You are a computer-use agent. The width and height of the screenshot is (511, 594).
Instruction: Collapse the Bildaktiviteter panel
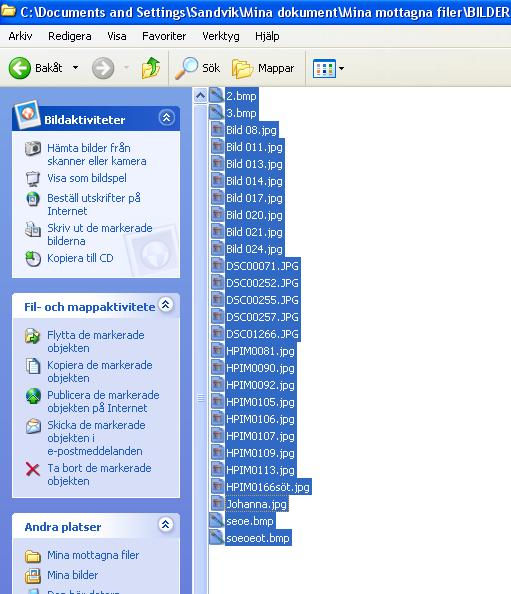[x=167, y=118]
